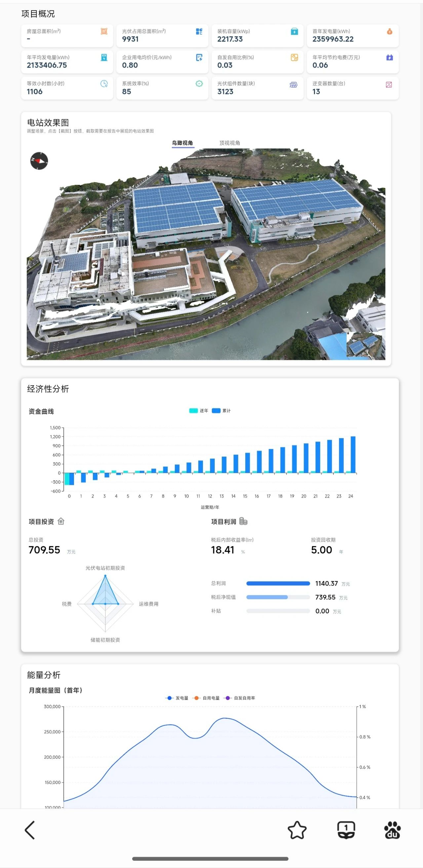This screenshot has width=423, height=868.
Task: Tap the Baidu paw home icon
Action: [392, 830]
